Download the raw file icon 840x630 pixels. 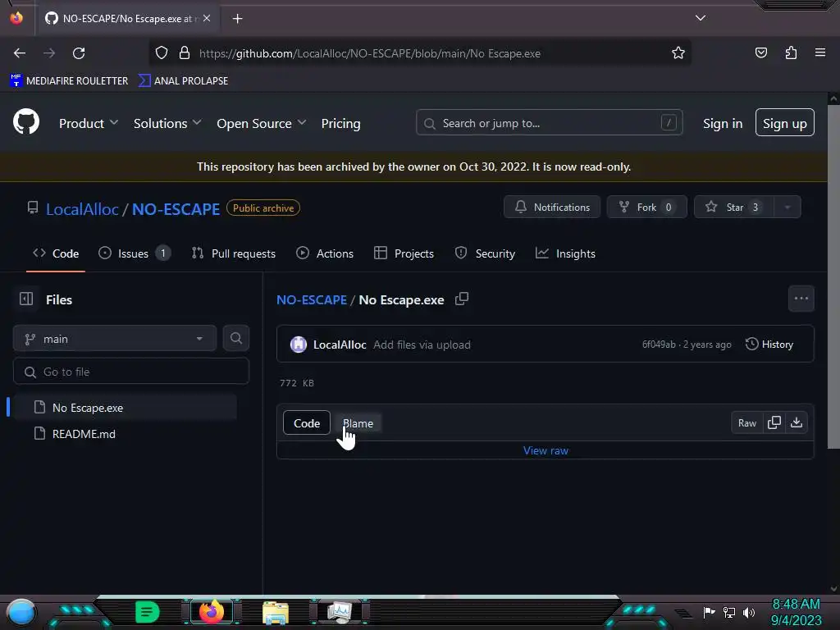(797, 422)
